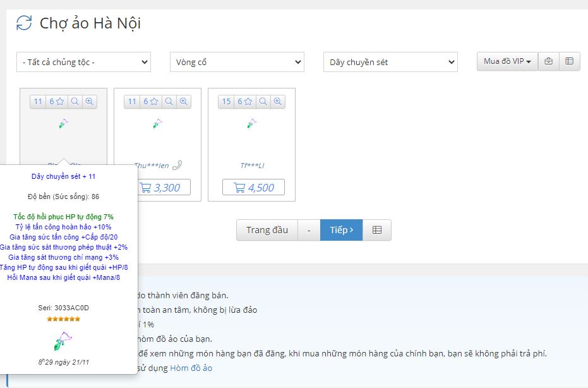Click the magnifier icon on the first item card
The width and height of the screenshot is (588, 388).
pyautogui.click(x=75, y=102)
